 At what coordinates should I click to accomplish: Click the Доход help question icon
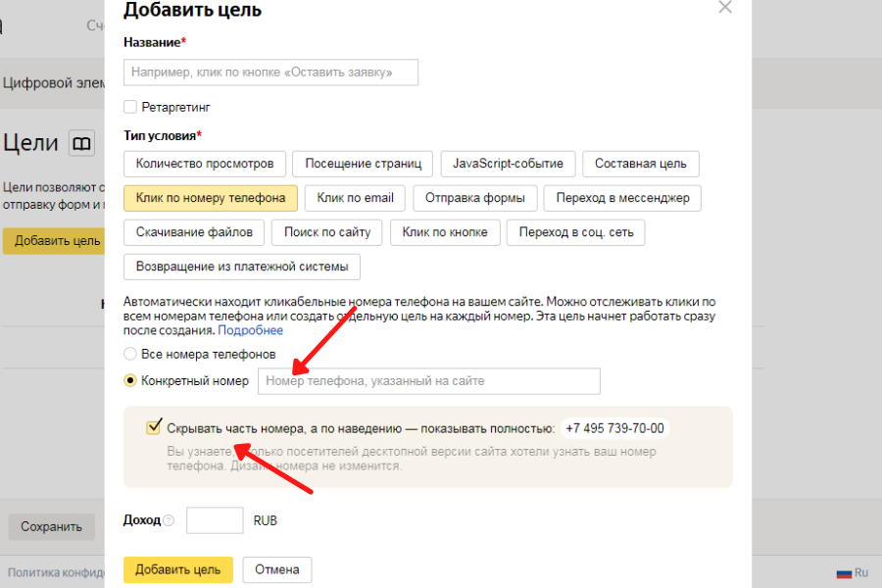(x=169, y=521)
